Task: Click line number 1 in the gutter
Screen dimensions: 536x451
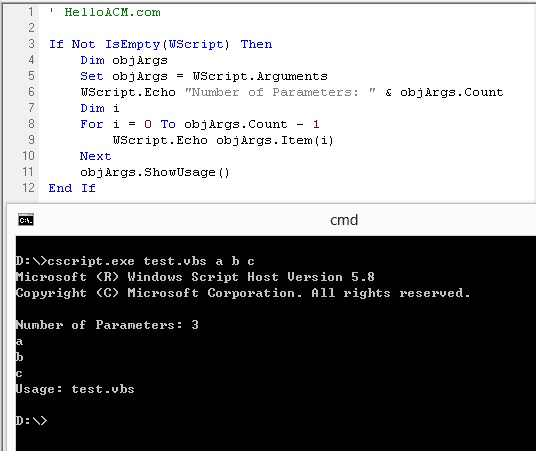Action: point(31,12)
